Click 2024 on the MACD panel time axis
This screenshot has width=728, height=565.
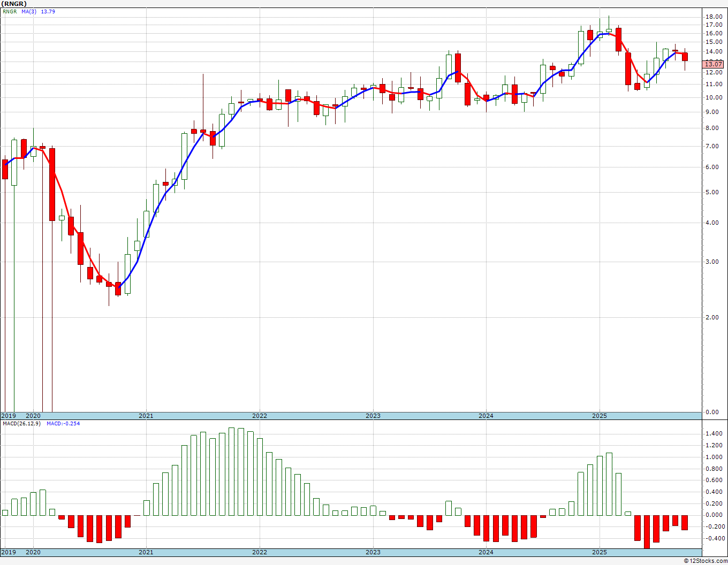point(486,552)
